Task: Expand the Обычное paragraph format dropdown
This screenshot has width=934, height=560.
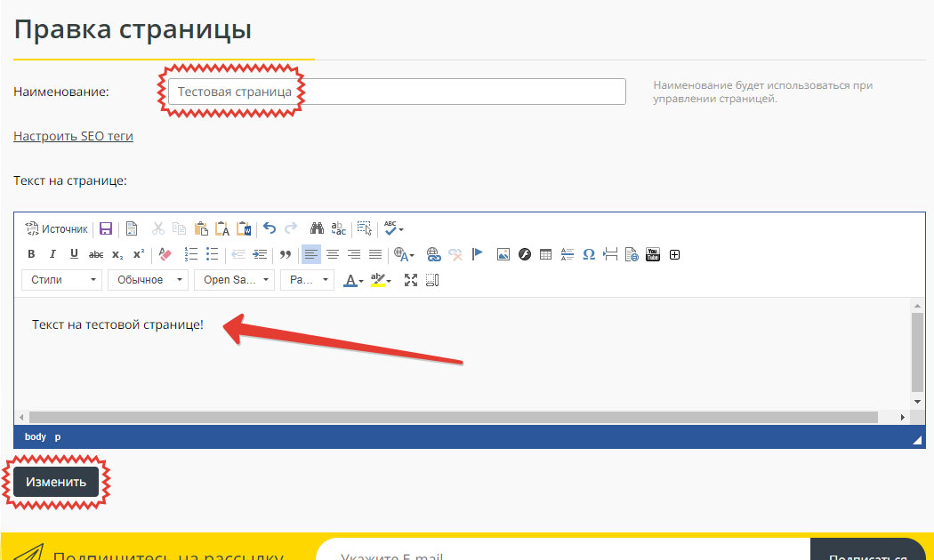Action: (x=148, y=281)
